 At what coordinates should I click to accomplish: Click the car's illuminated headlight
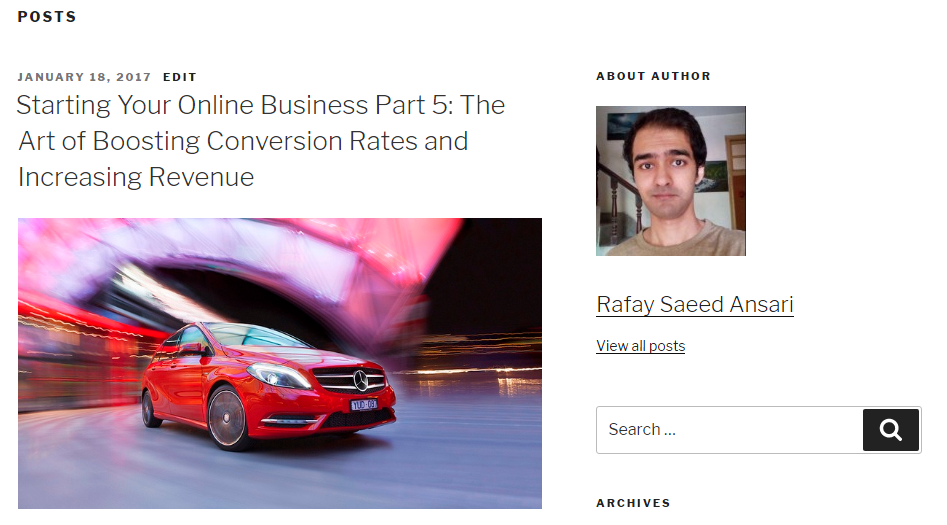[x=279, y=376]
